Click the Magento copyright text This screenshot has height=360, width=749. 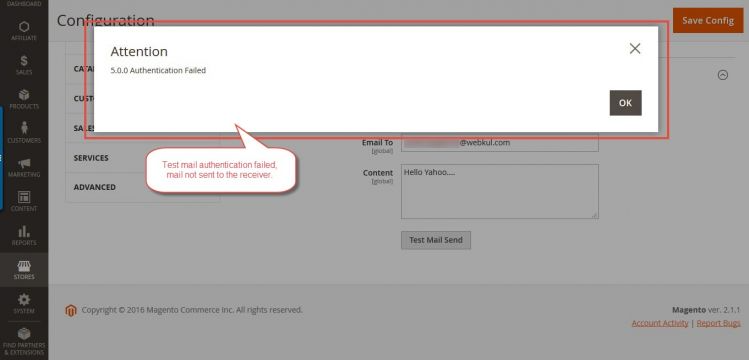[192, 310]
